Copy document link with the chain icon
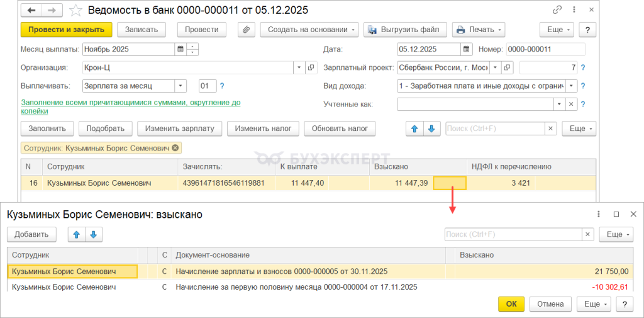The width and height of the screenshot is (644, 318). point(557,9)
